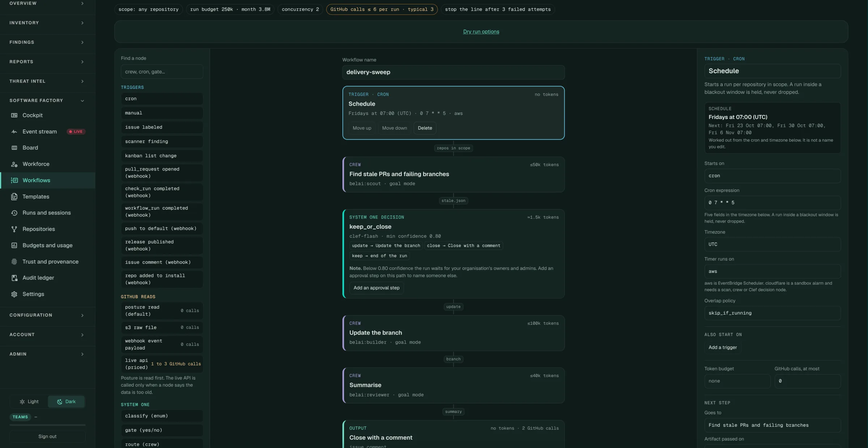Click Add a trigger button
Viewport: 868px width, 448px height.
point(723,348)
